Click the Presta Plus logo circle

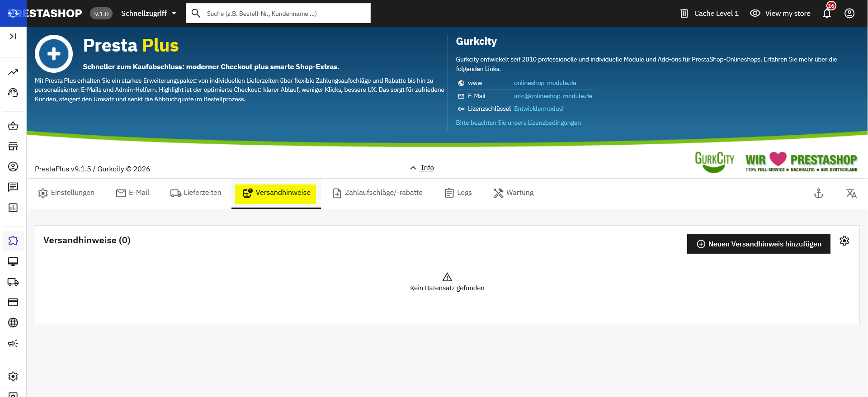pyautogui.click(x=54, y=54)
